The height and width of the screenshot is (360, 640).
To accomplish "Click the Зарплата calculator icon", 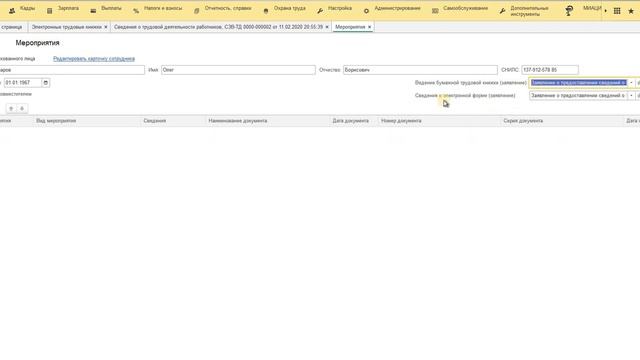I will [49, 11].
